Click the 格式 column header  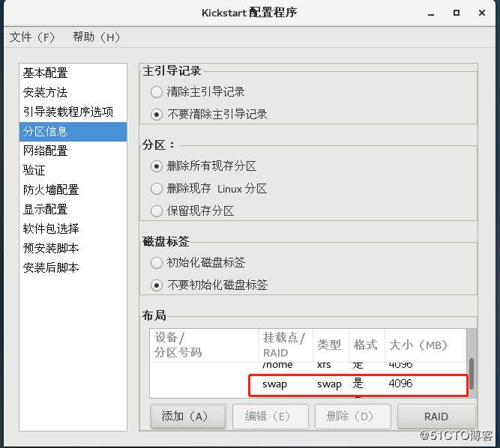click(x=367, y=345)
